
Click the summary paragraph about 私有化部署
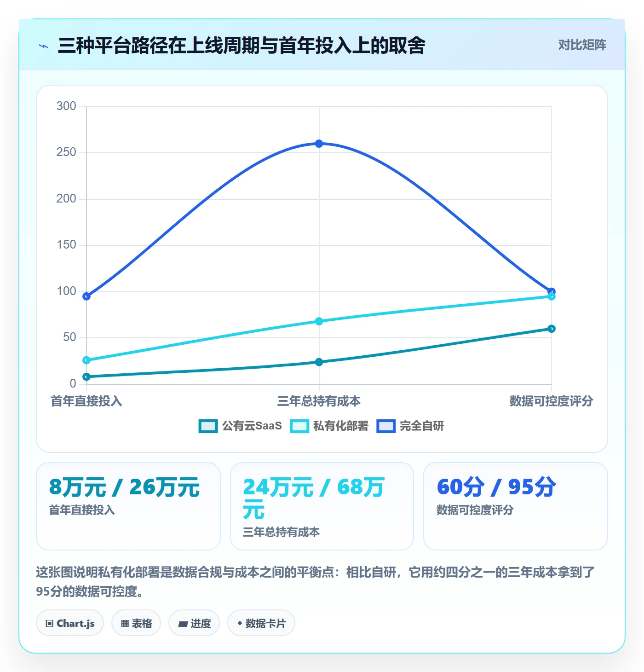coord(316,582)
